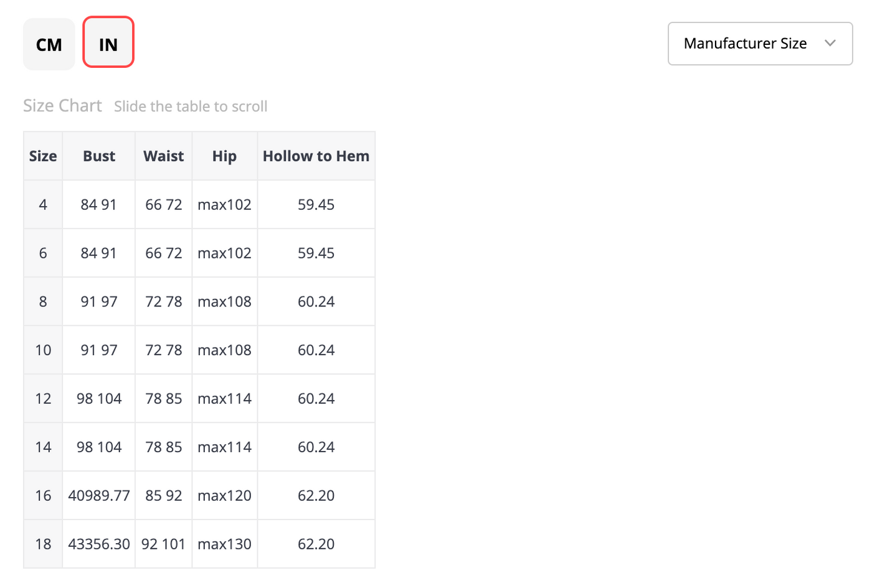The image size is (872, 588).
Task: Select size 4 row label
Action: (43, 205)
